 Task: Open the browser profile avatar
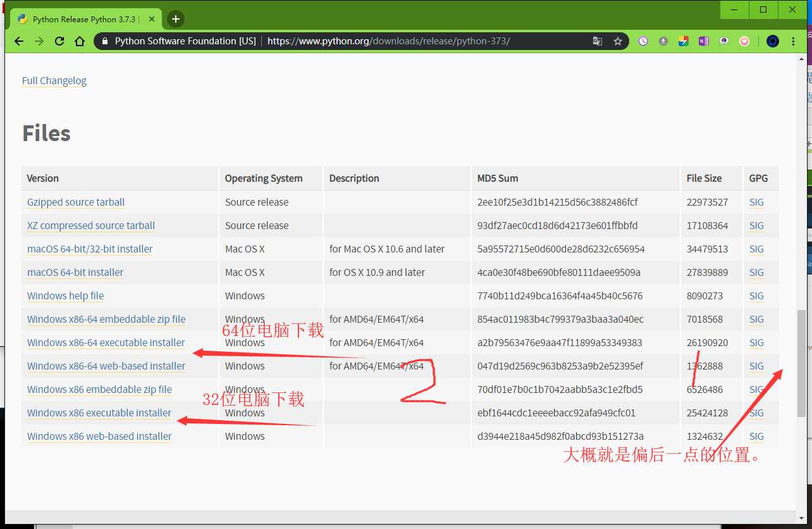pos(773,41)
